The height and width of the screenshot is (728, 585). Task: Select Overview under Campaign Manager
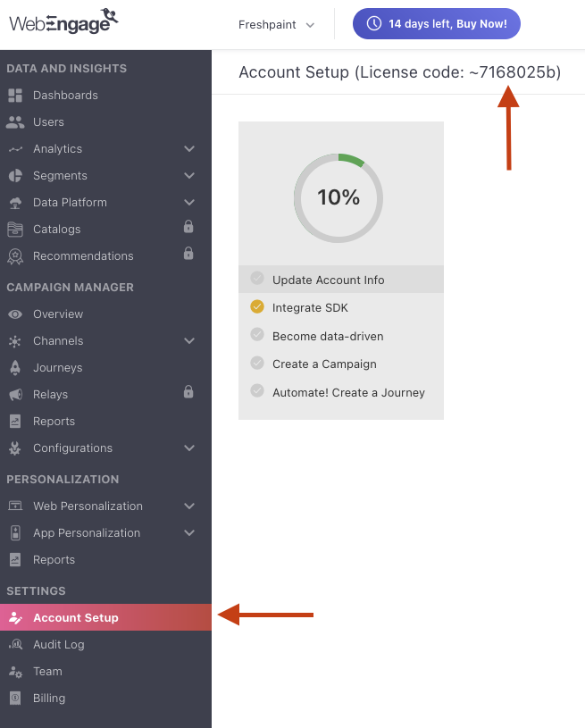tap(58, 314)
